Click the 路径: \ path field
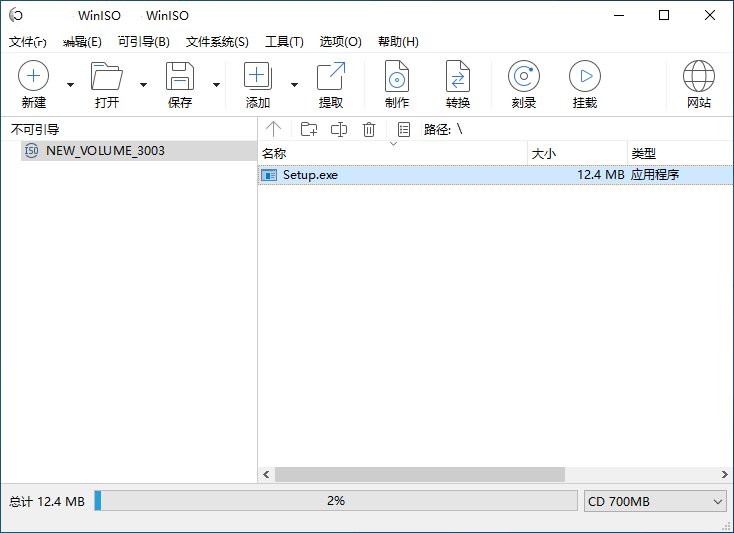Image resolution: width=734 pixels, height=533 pixels. pyautogui.click(x=443, y=129)
